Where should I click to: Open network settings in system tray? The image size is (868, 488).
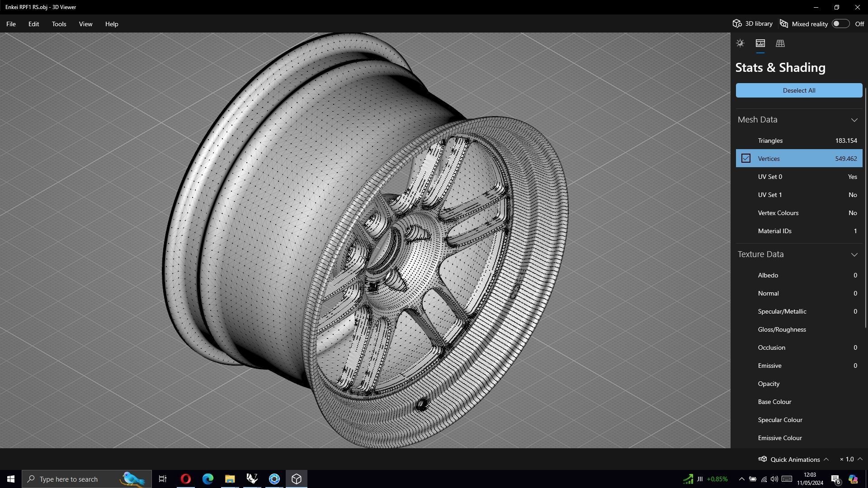pyautogui.click(x=764, y=479)
